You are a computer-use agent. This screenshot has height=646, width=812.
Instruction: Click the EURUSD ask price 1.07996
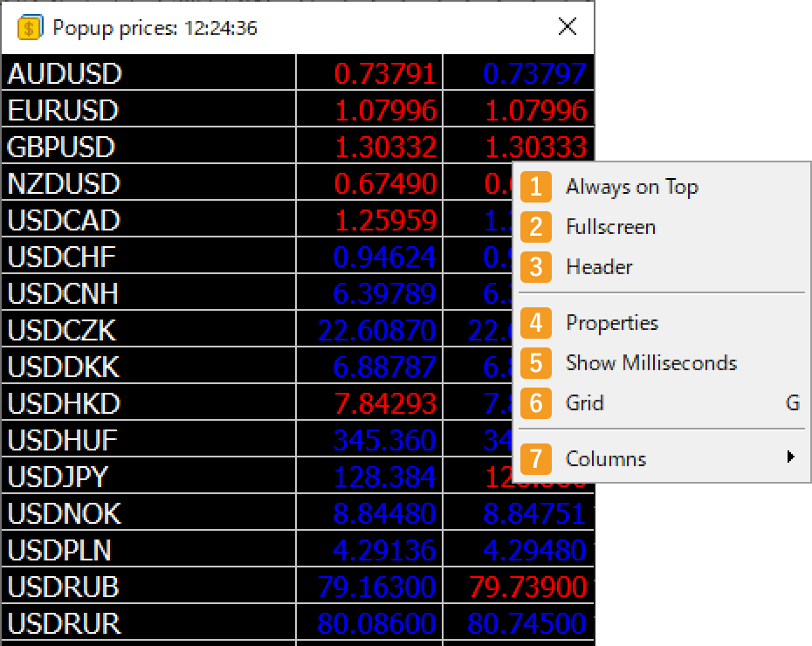[538, 110]
